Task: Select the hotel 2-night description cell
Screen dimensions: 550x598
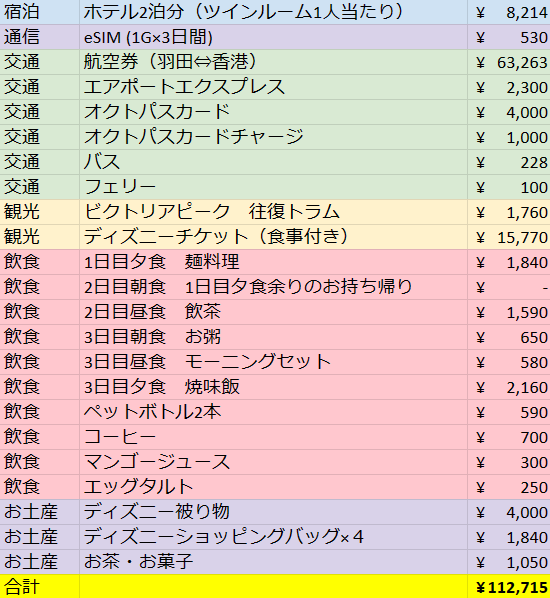Action: pyautogui.click(x=273, y=12)
